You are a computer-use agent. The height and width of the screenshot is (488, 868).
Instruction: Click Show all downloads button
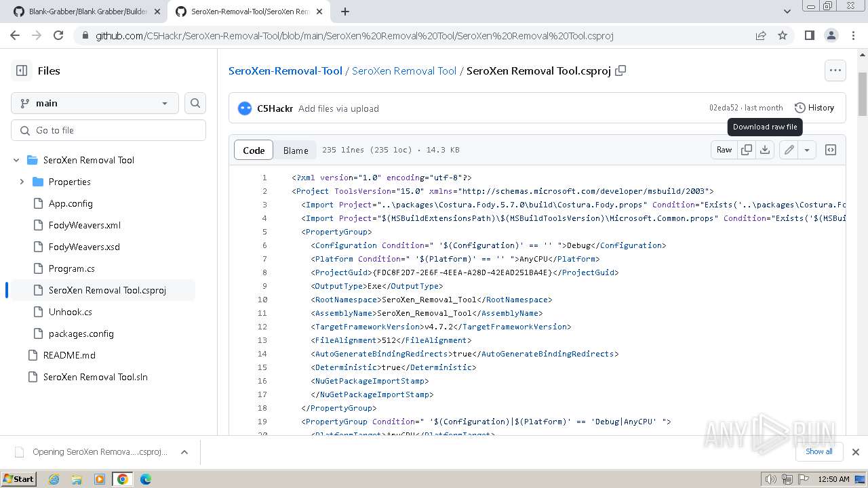coord(818,452)
